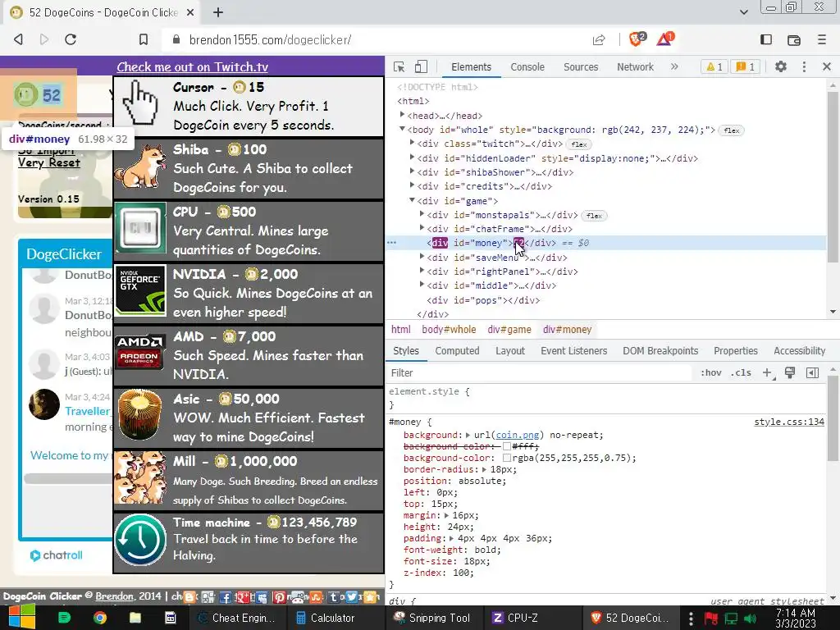
Task: Show more DevTools tabs chevron
Action: pyautogui.click(x=674, y=67)
